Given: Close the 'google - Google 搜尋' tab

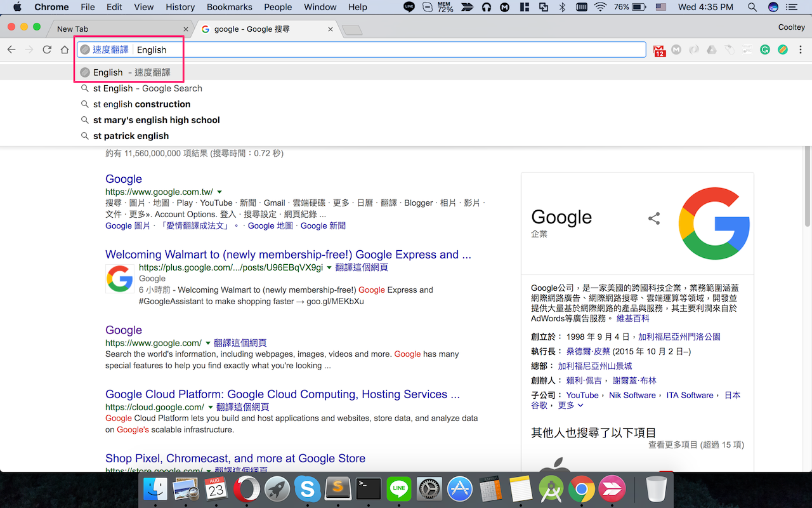Looking at the screenshot, I should point(331,29).
